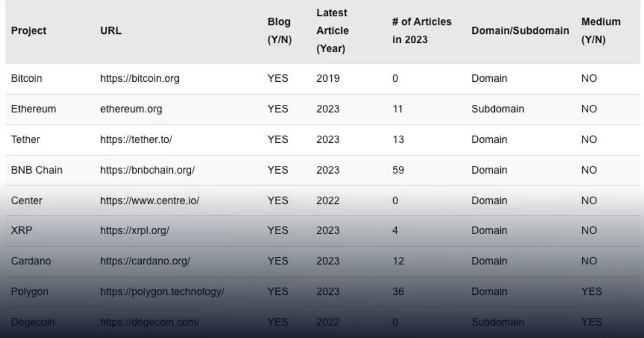This screenshot has height=338, width=644.
Task: Click the URL column header
Action: (111, 31)
